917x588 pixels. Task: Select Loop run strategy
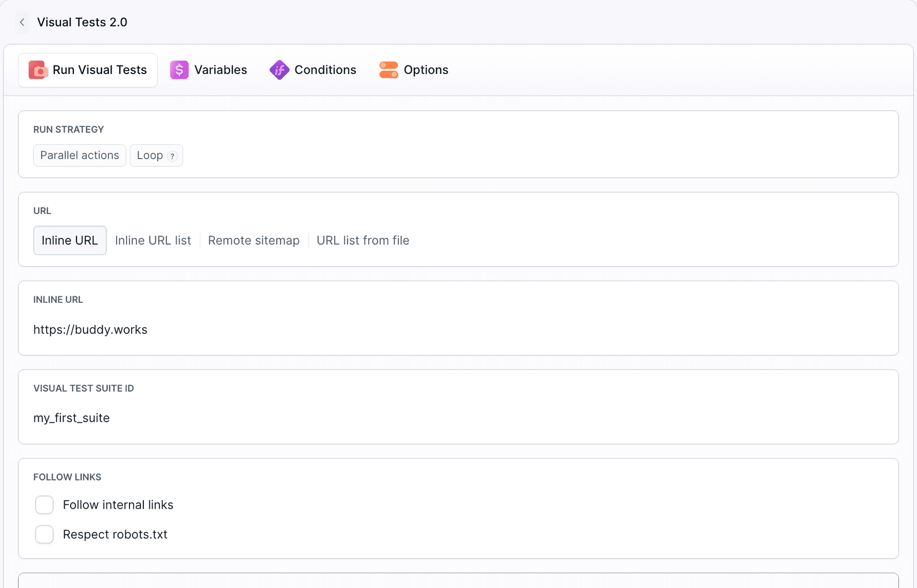[156, 155]
